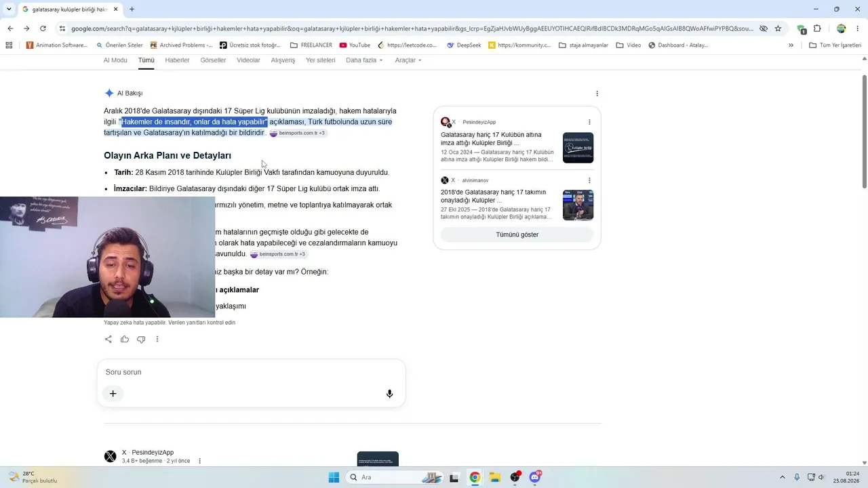Give thumbs up to the AI overview
Viewport: 868px width, 488px height.
125,339
